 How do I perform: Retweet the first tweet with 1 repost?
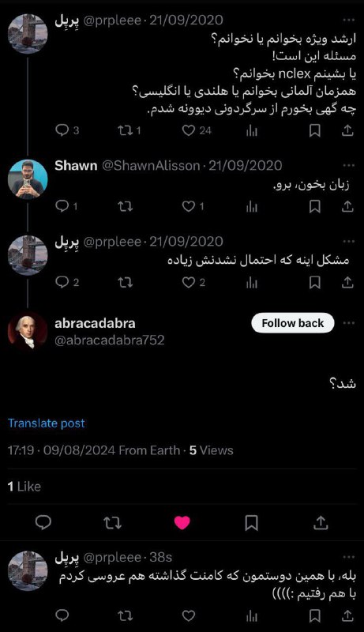point(129,130)
